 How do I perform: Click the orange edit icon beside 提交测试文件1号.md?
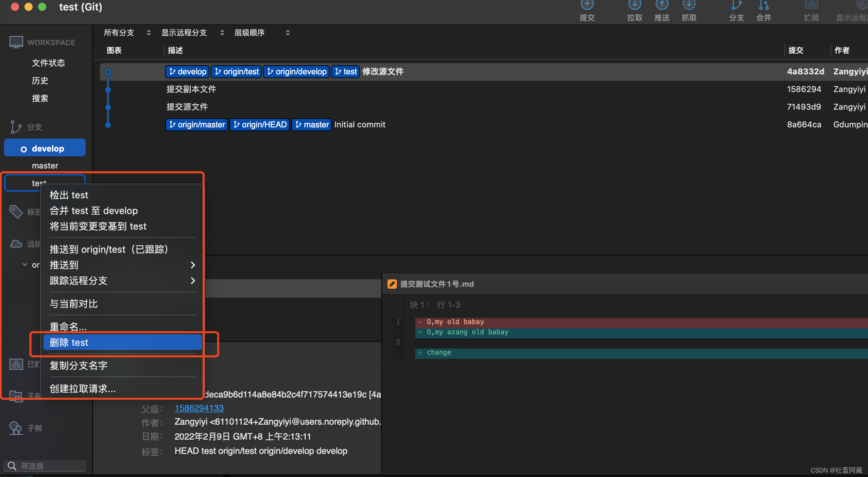pyautogui.click(x=392, y=284)
